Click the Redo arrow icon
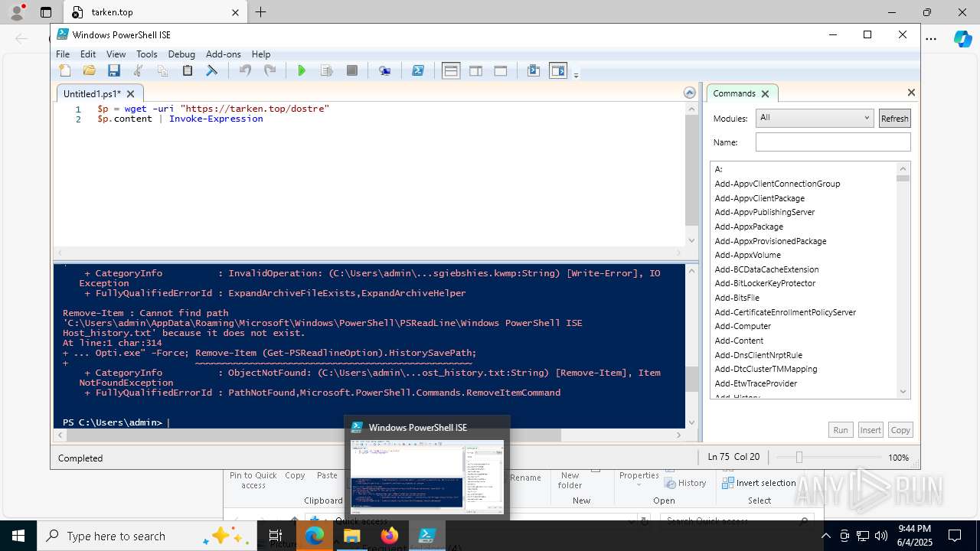 tap(269, 70)
